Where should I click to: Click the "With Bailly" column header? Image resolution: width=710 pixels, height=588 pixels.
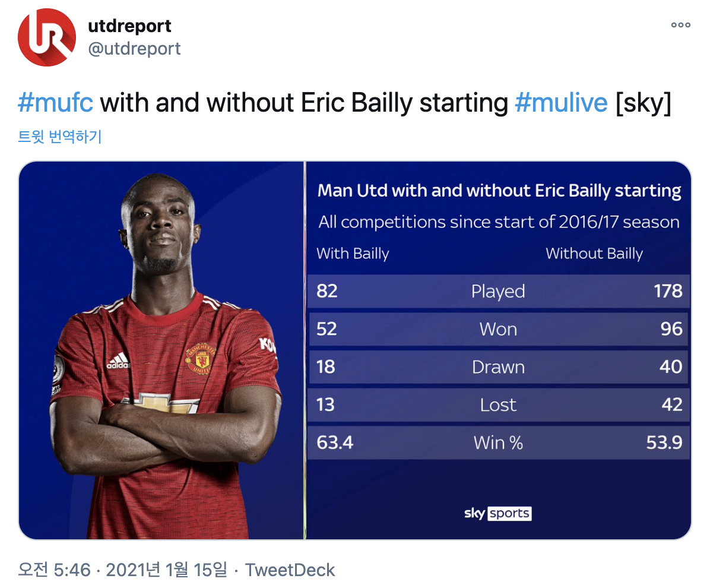point(353,254)
